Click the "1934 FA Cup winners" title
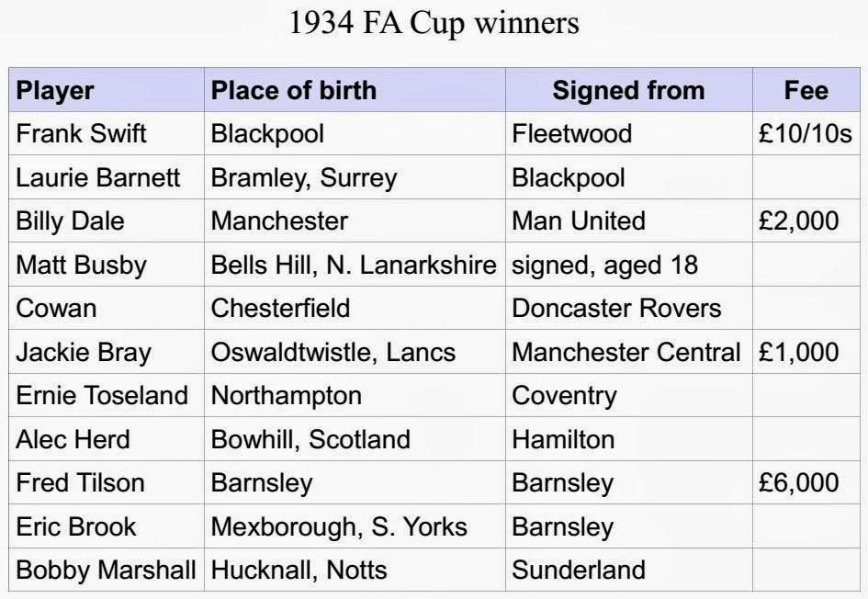Image resolution: width=868 pixels, height=599 pixels. (434, 23)
